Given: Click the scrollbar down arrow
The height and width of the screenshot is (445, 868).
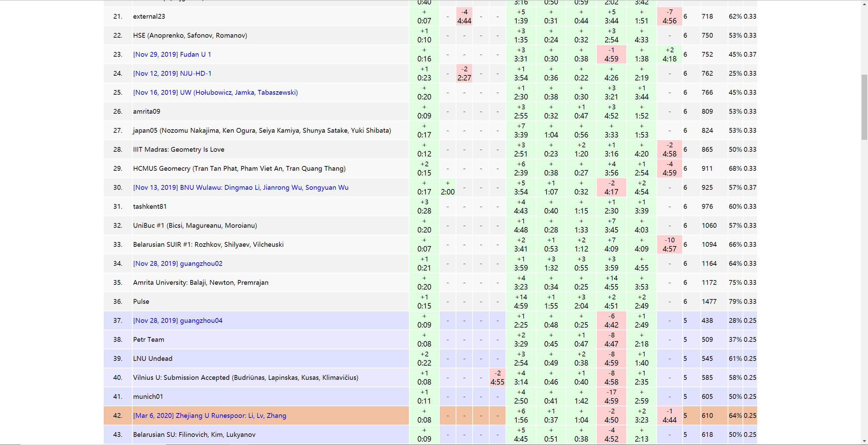Looking at the screenshot, I should click(864, 441).
